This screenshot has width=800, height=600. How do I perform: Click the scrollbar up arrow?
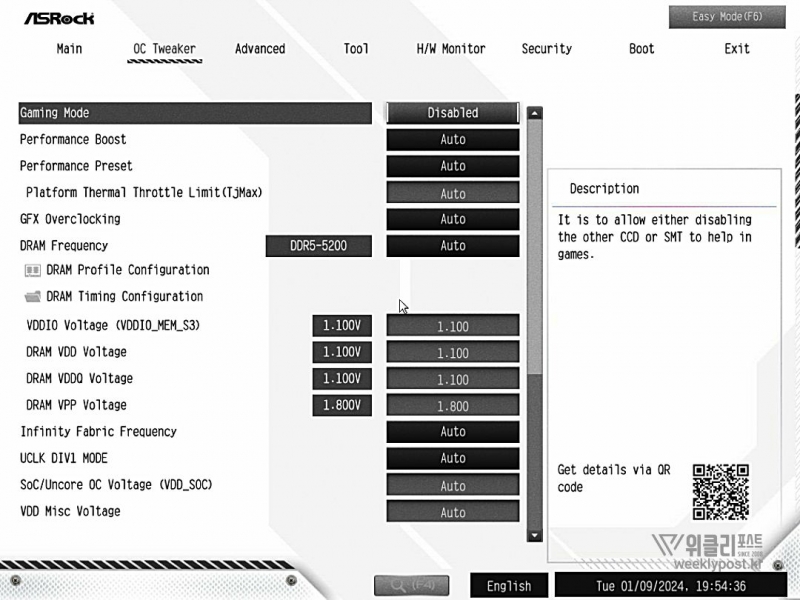pyautogui.click(x=534, y=114)
